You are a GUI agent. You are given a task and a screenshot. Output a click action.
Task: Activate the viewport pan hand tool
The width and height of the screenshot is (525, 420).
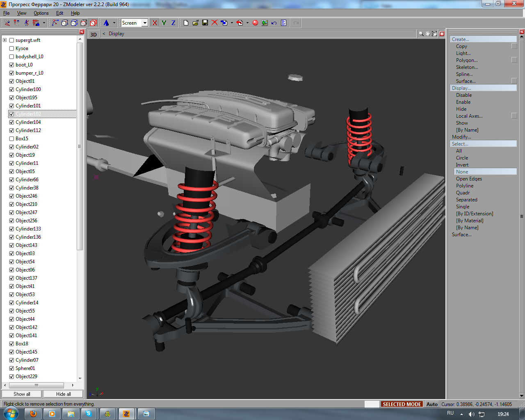coord(428,34)
